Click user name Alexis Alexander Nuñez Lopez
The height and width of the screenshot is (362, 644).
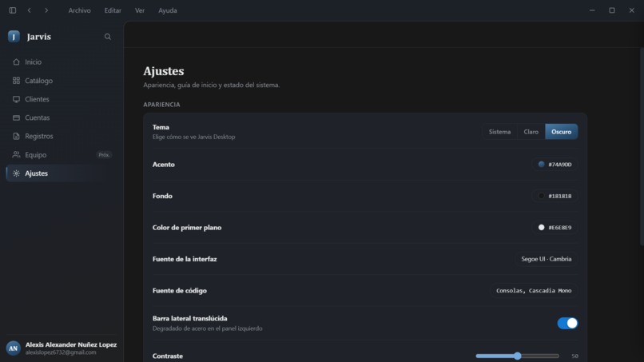(x=71, y=344)
